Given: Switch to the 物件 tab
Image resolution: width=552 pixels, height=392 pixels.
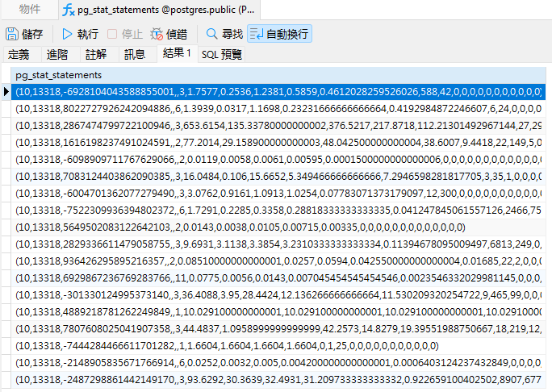Looking at the screenshot, I should coord(30,10).
